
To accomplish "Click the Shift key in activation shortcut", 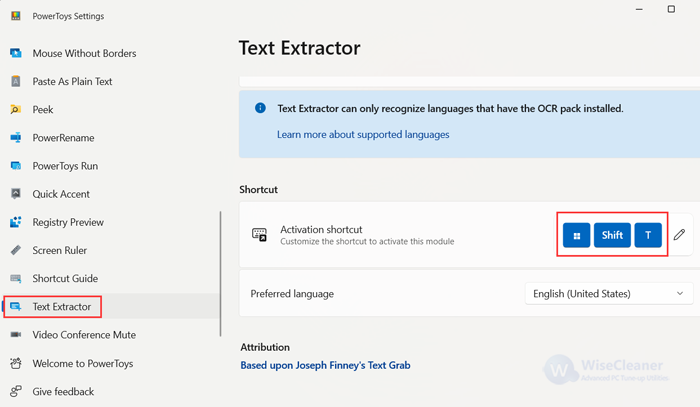I will [x=612, y=235].
